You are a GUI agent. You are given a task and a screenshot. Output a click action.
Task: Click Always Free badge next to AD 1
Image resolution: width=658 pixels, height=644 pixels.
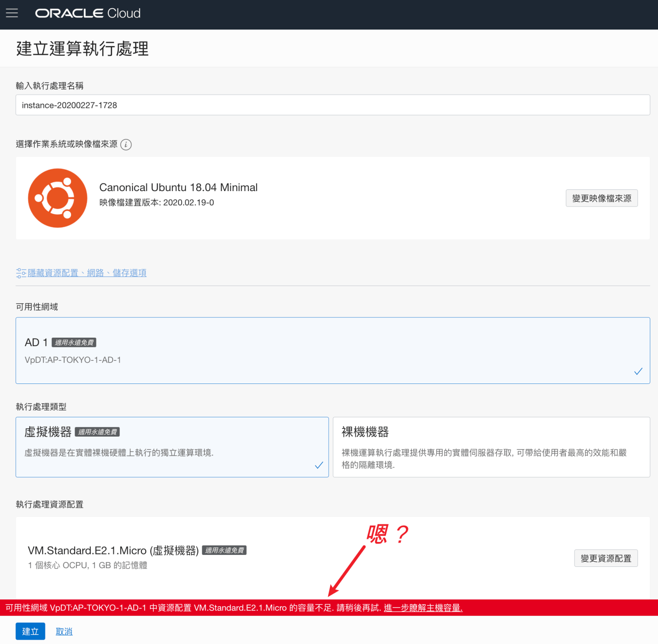click(x=74, y=343)
